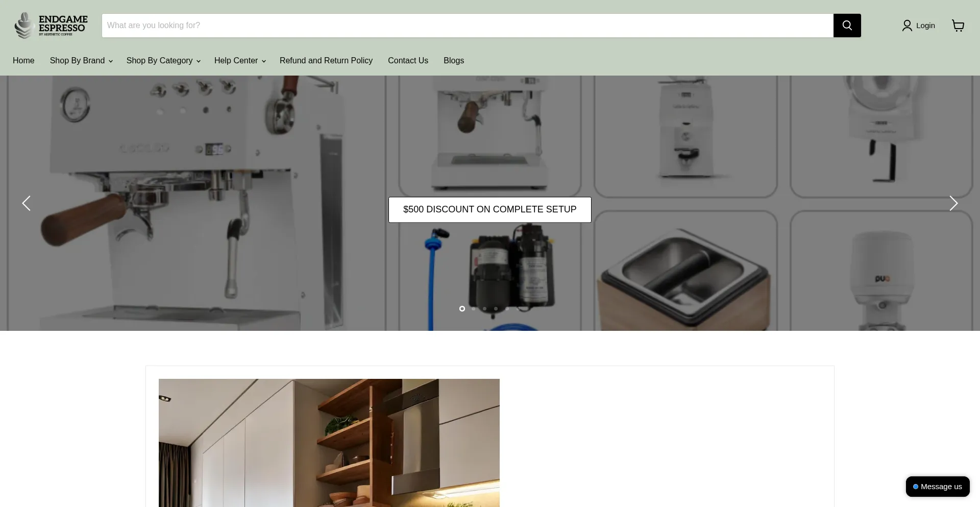Select the fifth slideshow pagination dot
Viewport: 980px width, 507px height.
pyautogui.click(x=507, y=308)
